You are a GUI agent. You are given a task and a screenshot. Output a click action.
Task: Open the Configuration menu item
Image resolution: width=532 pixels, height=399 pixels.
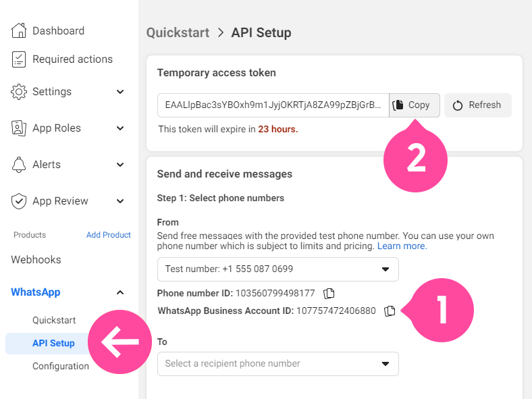click(61, 366)
